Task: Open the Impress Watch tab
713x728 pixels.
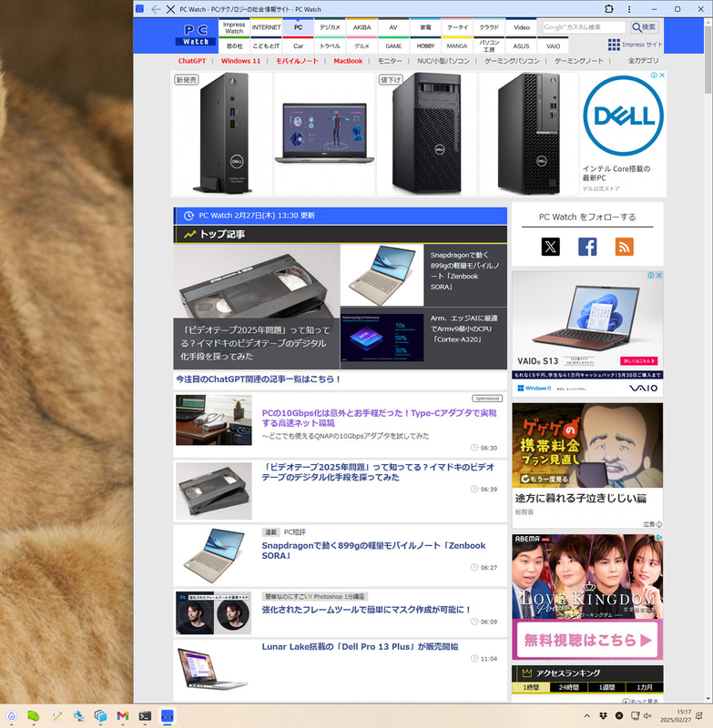Action: [234, 27]
